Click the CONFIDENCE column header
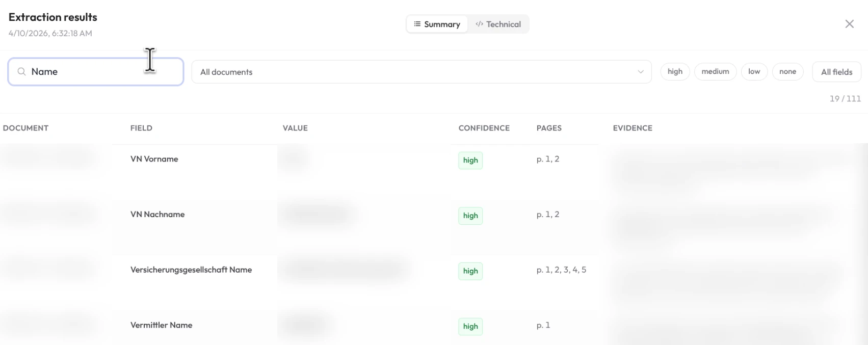868x345 pixels. [484, 128]
